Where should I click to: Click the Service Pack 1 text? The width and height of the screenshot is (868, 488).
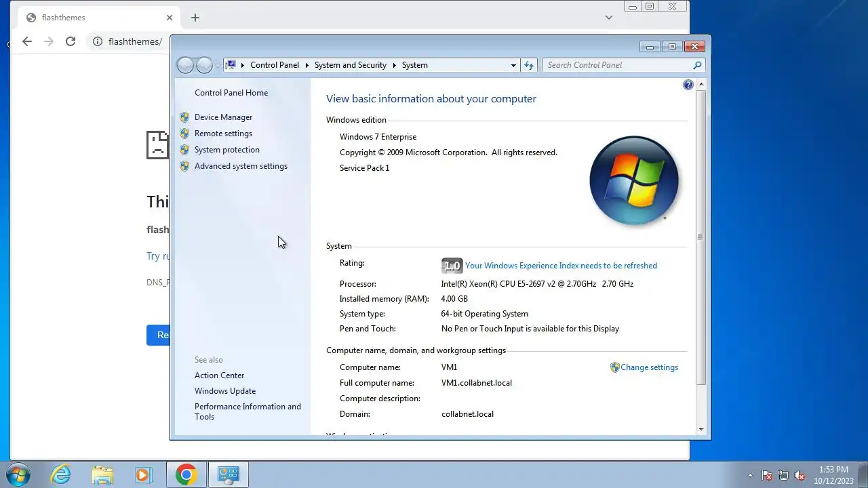[365, 168]
